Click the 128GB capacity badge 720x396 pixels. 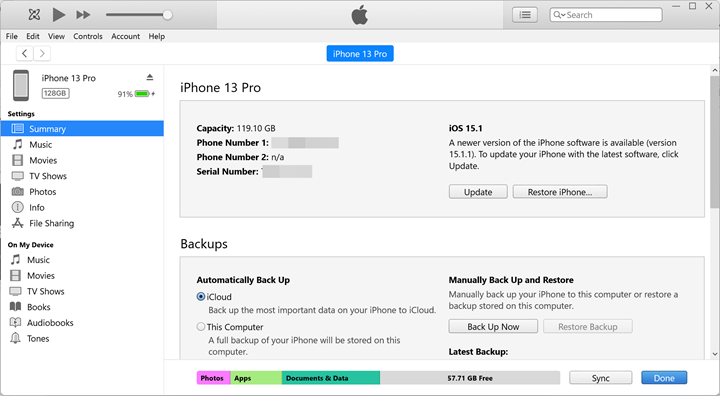coord(56,93)
